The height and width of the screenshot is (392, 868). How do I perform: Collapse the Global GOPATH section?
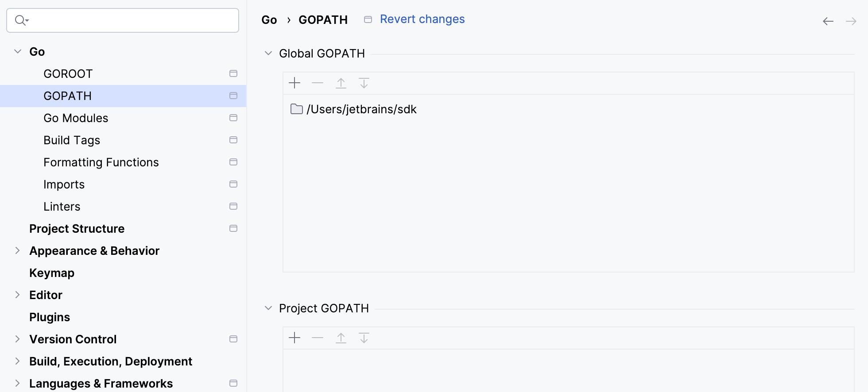tap(268, 53)
